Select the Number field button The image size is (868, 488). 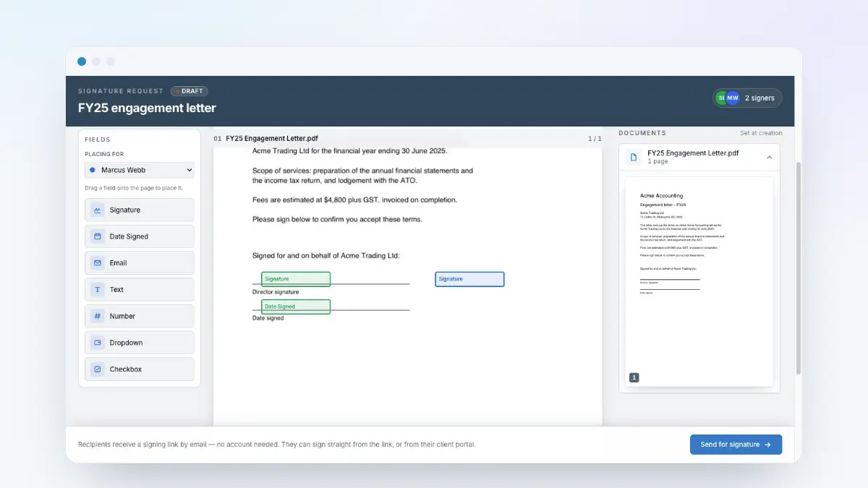tap(140, 316)
